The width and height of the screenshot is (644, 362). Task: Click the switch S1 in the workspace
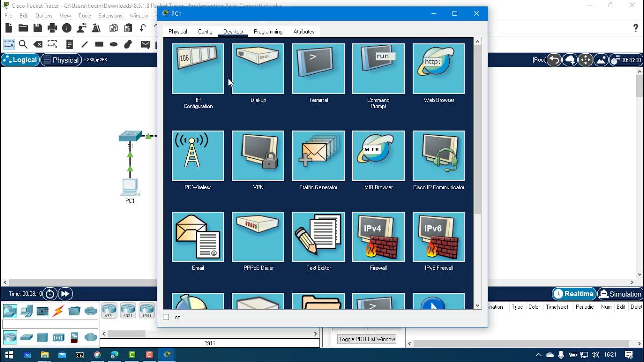[x=130, y=137]
